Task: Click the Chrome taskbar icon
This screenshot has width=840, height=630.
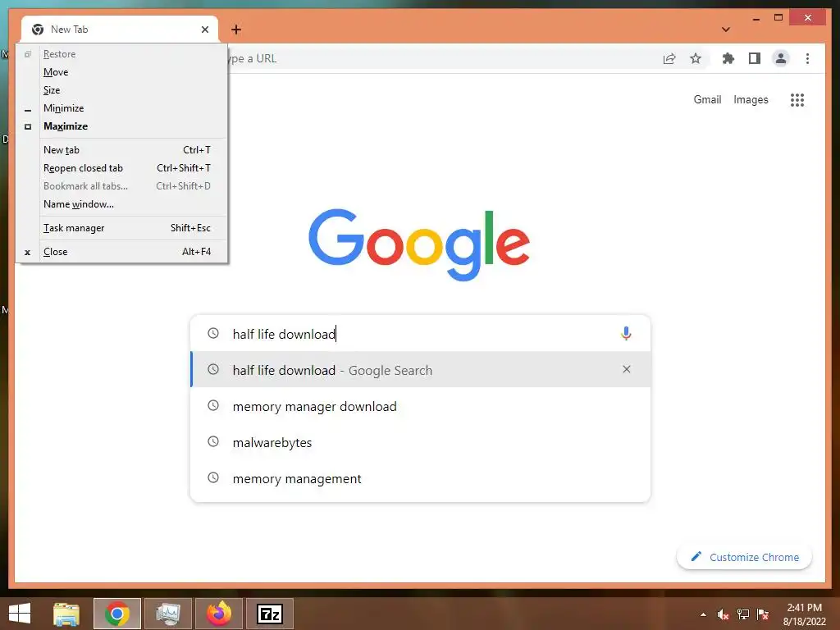Action: pyautogui.click(x=117, y=614)
